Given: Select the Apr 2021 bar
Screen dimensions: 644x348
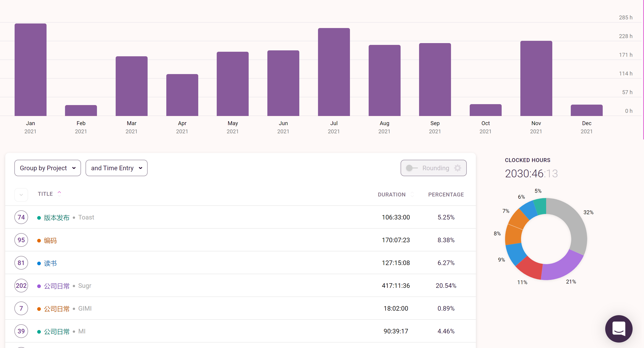Looking at the screenshot, I should pos(182,95).
